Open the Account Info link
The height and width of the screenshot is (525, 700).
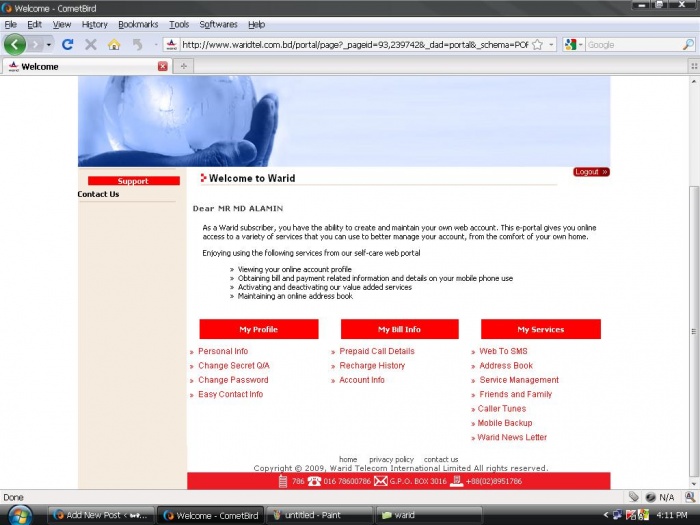[x=362, y=380]
